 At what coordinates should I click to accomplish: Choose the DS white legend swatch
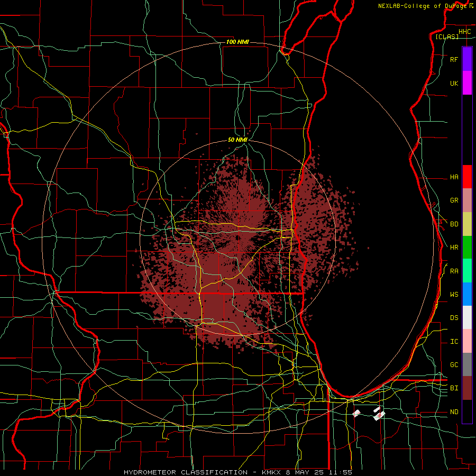(467, 317)
